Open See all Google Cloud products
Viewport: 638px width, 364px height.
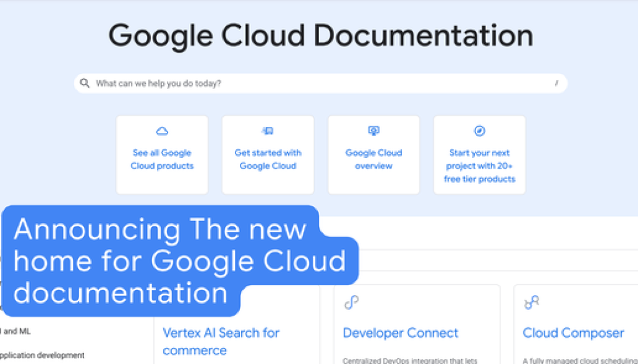161,159
